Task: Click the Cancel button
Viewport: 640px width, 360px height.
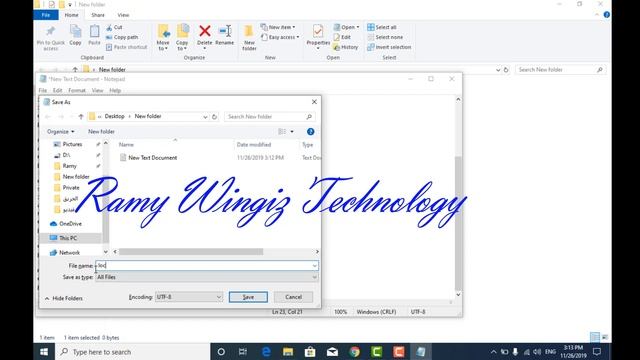Action: click(x=293, y=297)
